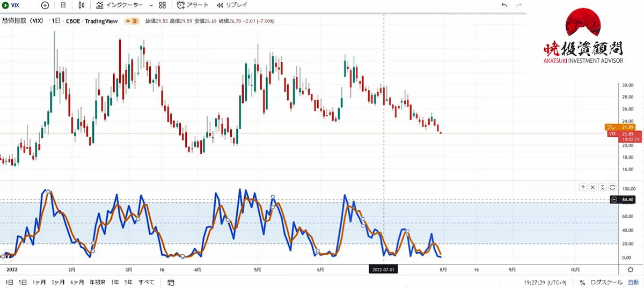
Task: Toggle percent scale mode
Action: [582, 282]
